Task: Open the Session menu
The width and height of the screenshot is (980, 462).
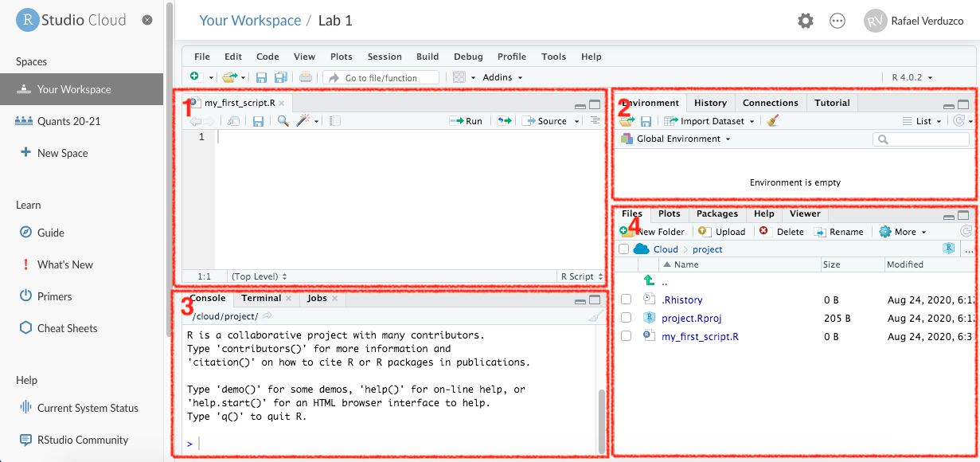Action: [x=385, y=57]
